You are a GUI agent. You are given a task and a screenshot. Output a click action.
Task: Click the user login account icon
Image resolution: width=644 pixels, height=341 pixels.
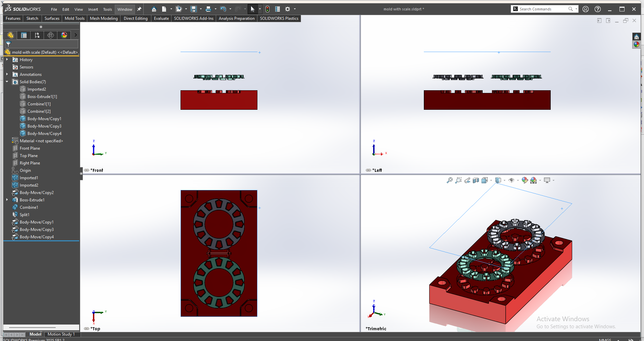point(586,9)
